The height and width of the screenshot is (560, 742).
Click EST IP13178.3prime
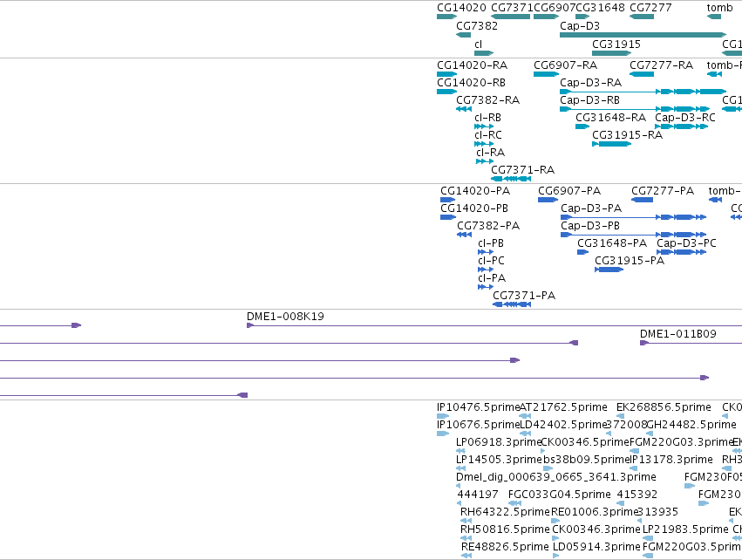point(633,468)
